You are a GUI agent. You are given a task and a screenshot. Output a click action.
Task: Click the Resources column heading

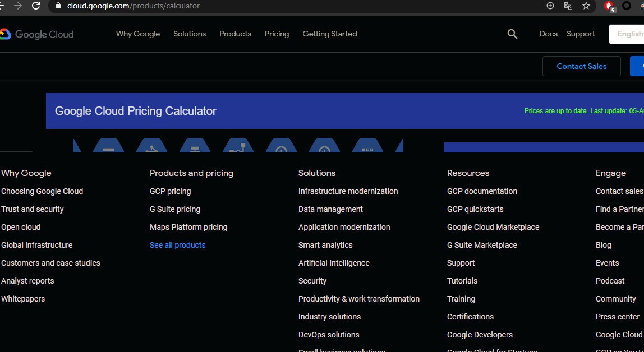tap(468, 173)
